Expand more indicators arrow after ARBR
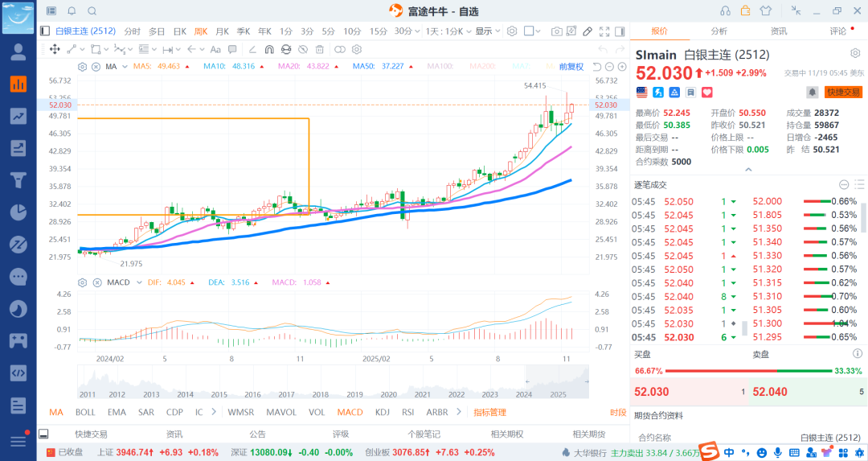The image size is (868, 461). pyautogui.click(x=458, y=412)
